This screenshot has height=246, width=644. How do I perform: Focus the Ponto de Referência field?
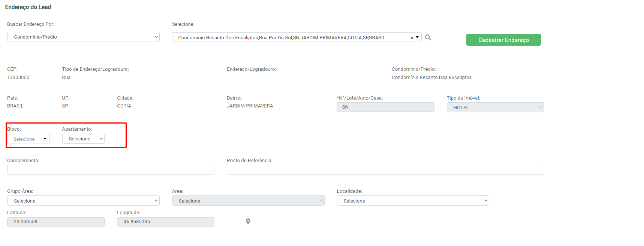click(385, 170)
